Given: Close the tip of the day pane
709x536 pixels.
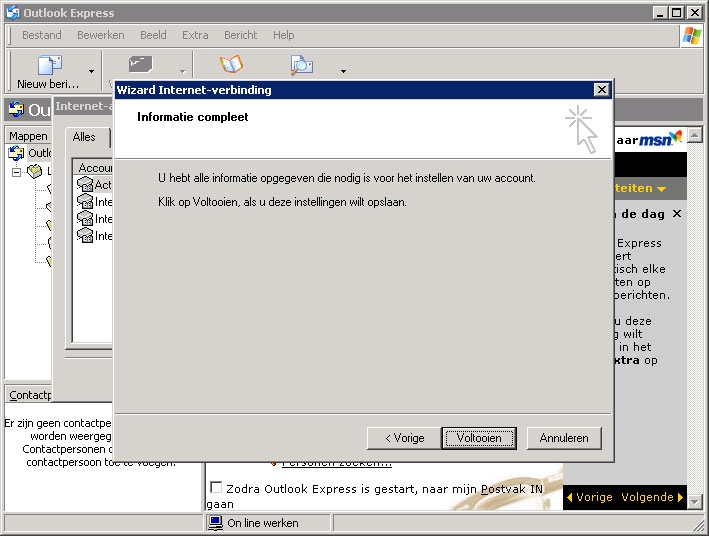Looking at the screenshot, I should pyautogui.click(x=676, y=213).
